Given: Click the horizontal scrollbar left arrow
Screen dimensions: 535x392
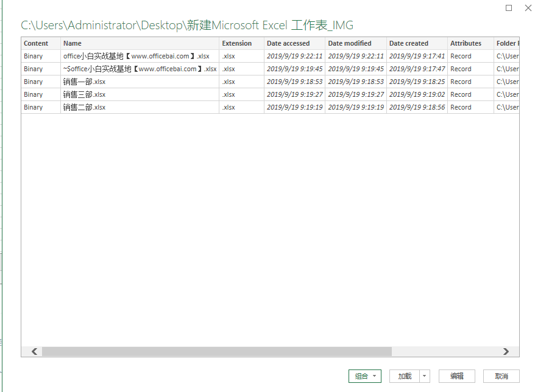Looking at the screenshot, I should [35, 351].
